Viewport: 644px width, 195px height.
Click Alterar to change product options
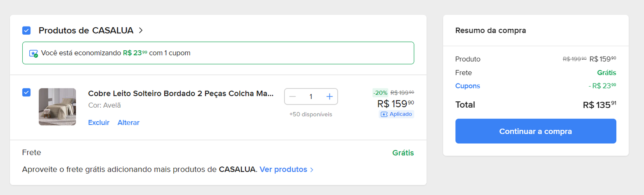coord(128,122)
